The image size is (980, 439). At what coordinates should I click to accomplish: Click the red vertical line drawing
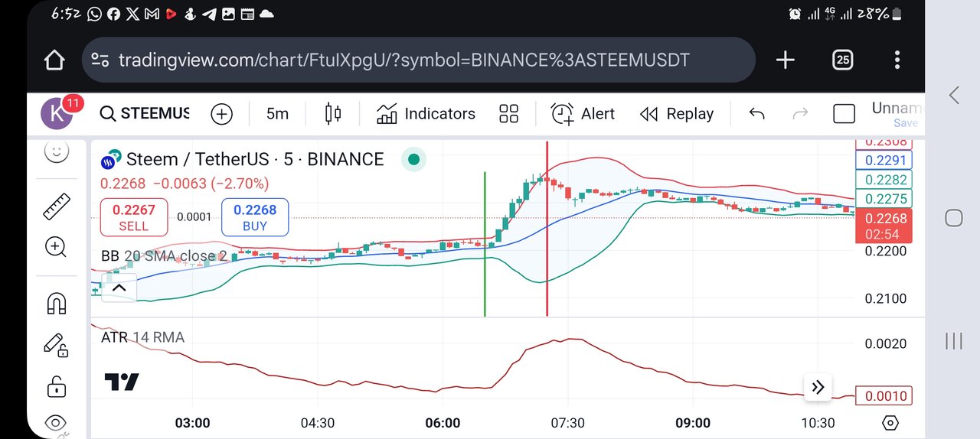click(547, 228)
